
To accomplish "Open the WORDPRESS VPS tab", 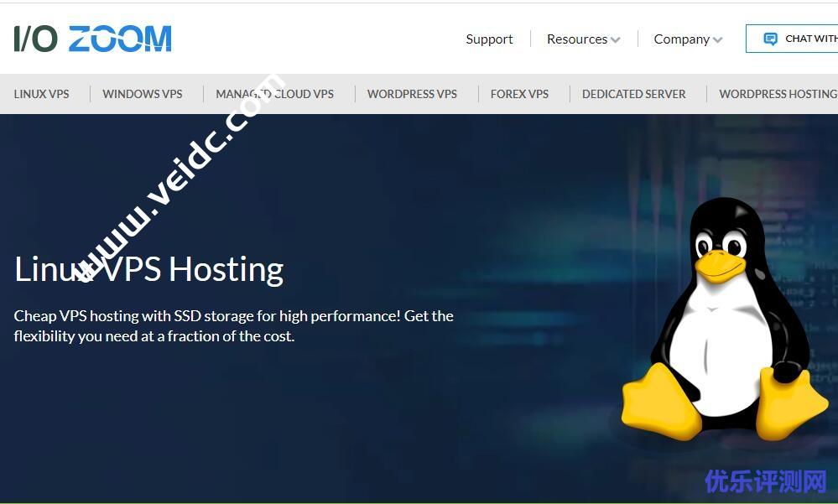I will point(412,94).
